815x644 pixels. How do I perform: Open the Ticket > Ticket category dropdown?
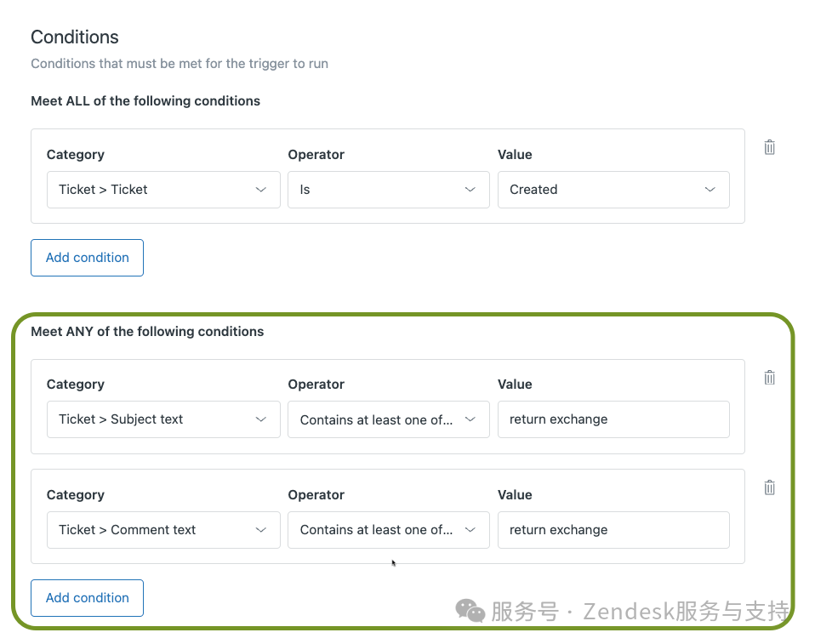click(163, 190)
